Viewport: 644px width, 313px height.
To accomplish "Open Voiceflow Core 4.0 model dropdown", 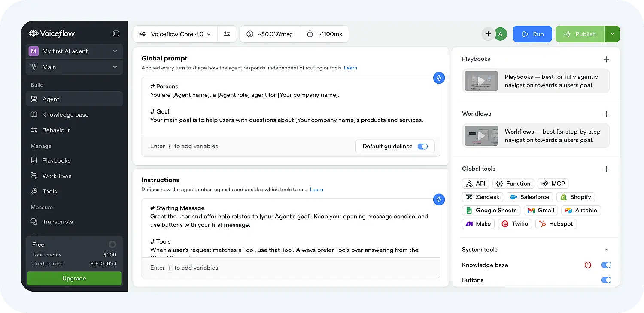I will pyautogui.click(x=176, y=34).
